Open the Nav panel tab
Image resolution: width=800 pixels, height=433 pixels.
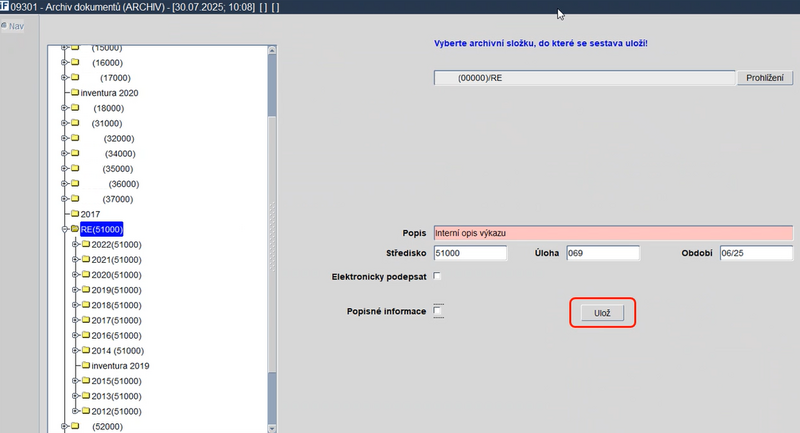pos(13,26)
